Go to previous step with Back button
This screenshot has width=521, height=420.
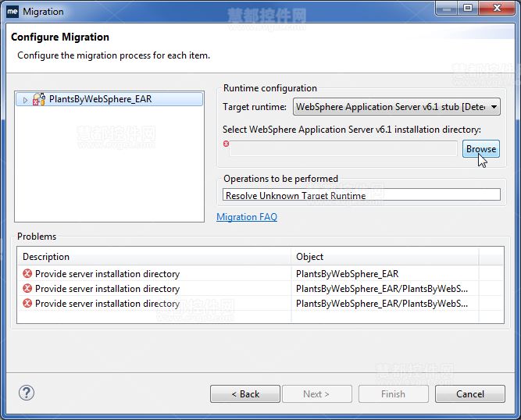click(x=244, y=394)
